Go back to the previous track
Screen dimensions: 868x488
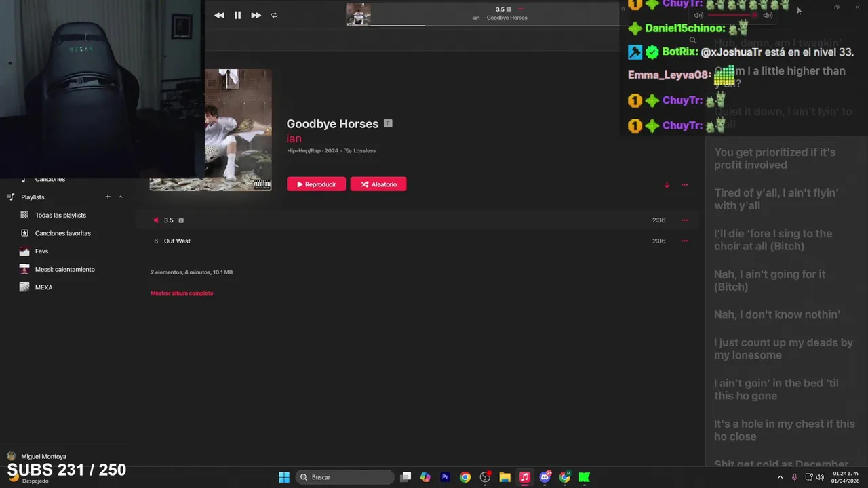pyautogui.click(x=219, y=15)
